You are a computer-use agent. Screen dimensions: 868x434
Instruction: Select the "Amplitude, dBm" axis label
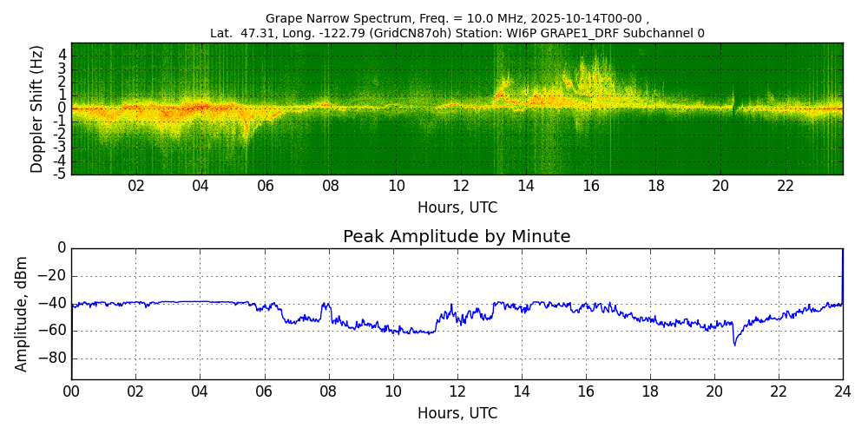click(x=23, y=313)
